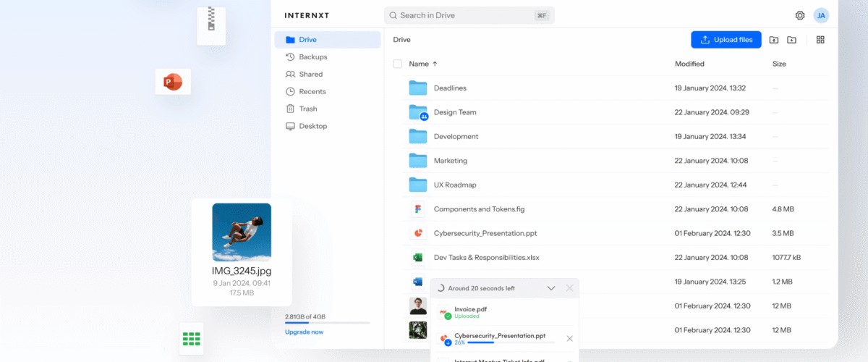Open the settings gear icon

click(800, 15)
